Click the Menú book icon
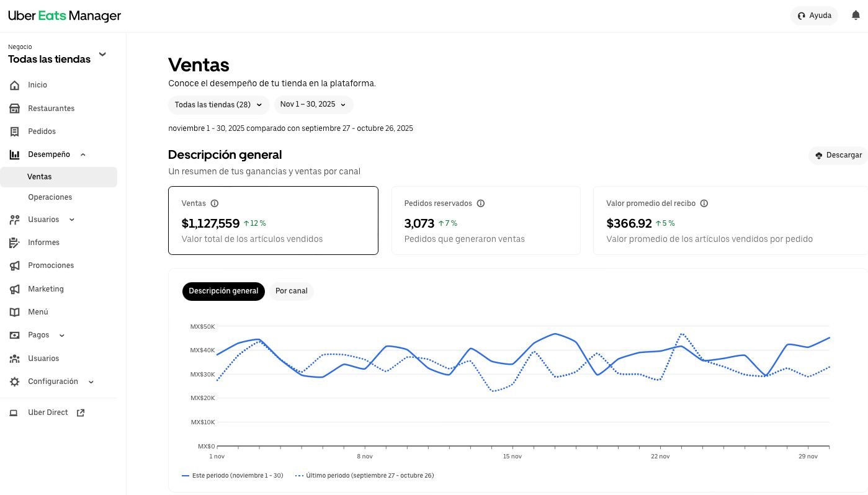This screenshot has width=868, height=495. tap(15, 312)
